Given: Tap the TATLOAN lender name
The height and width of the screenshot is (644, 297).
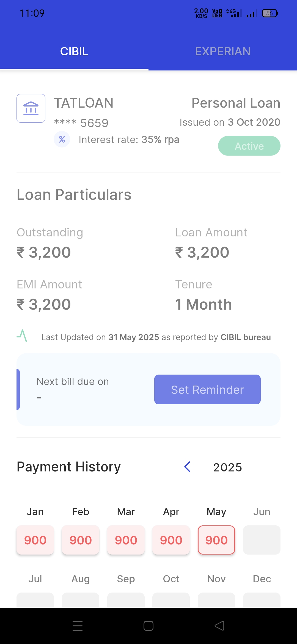Looking at the screenshot, I should 84,103.
